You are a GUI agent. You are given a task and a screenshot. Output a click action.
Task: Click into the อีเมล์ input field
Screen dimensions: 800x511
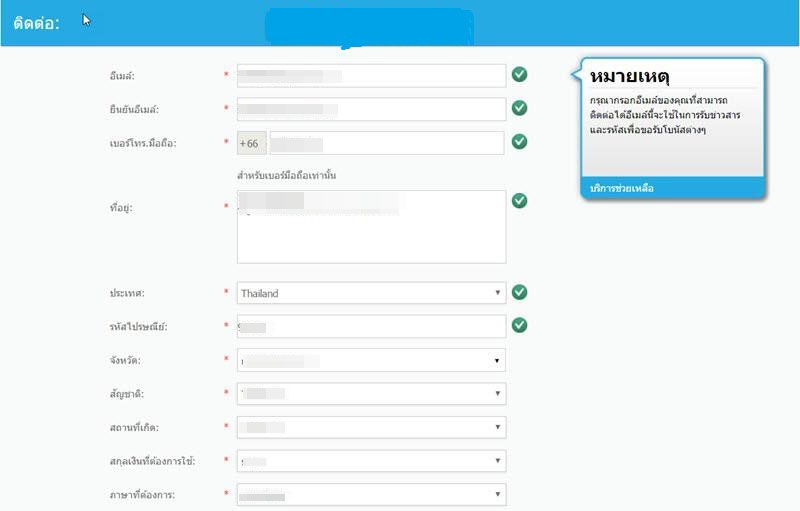coord(370,76)
